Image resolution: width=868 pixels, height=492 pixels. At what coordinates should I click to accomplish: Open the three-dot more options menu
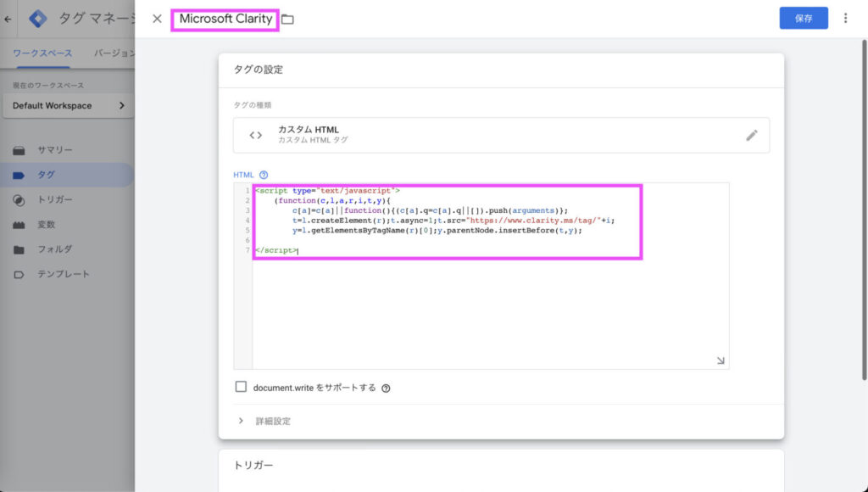[845, 18]
